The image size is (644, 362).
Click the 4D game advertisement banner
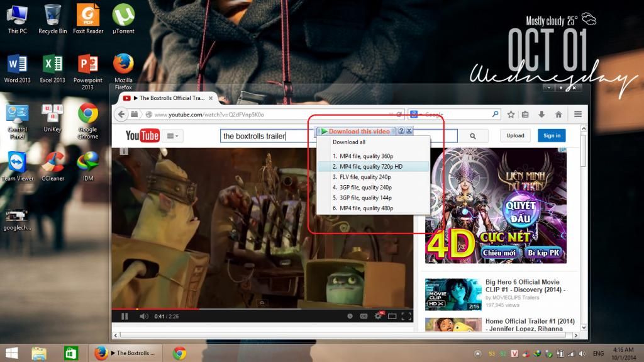(x=496, y=206)
